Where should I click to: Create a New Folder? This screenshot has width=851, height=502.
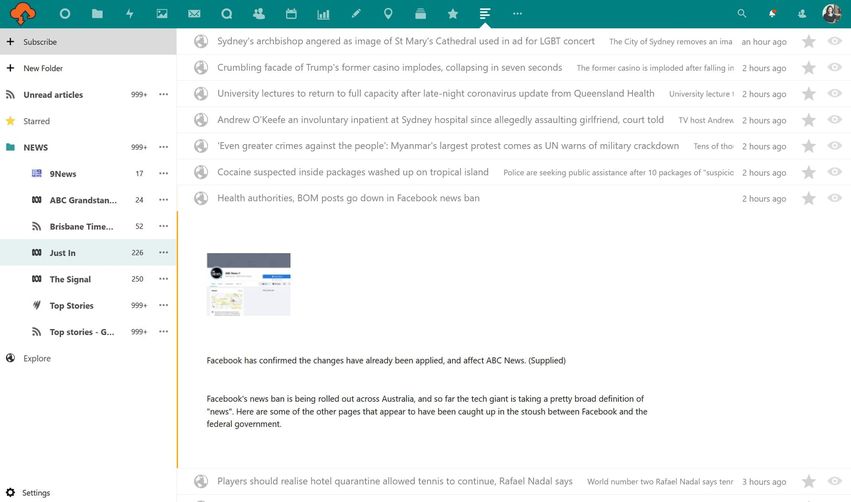(88, 68)
